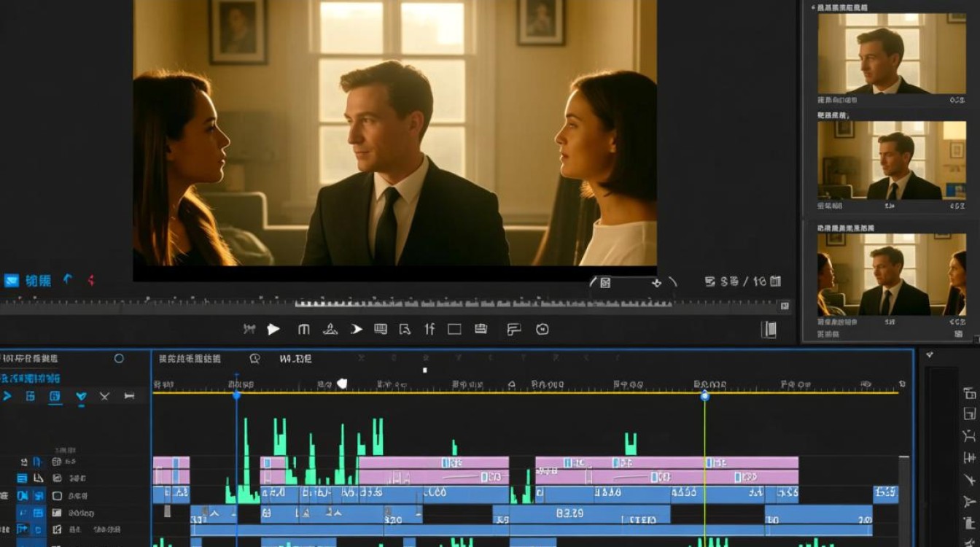Click the timeline marker with the vertical green line
980x547 pixels.
coord(704,395)
